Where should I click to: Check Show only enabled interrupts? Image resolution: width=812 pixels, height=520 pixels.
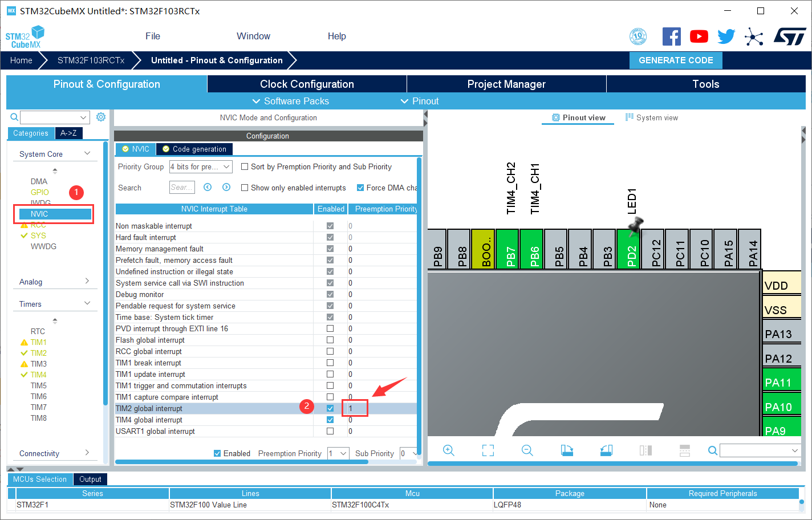tap(245, 188)
